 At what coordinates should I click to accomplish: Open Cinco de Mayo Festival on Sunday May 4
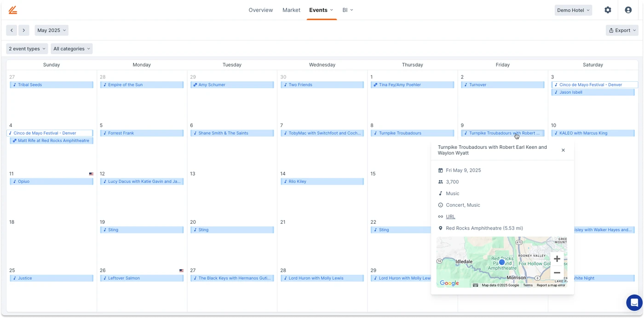tap(50, 133)
